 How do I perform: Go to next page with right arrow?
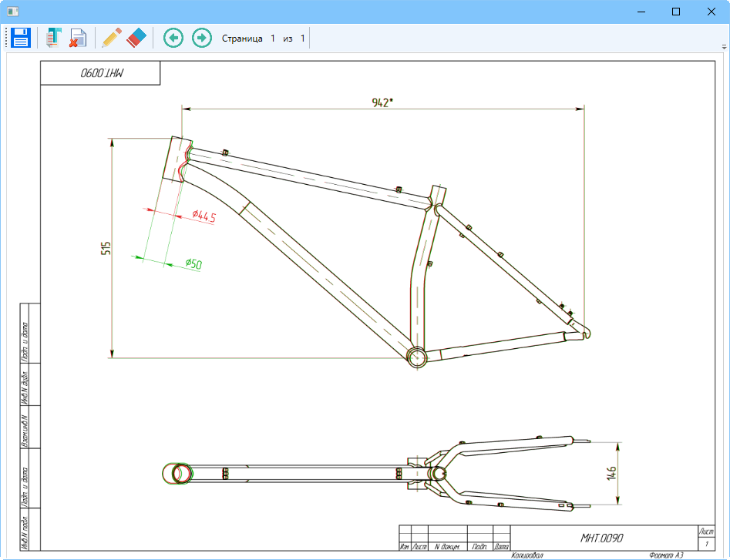pyautogui.click(x=202, y=38)
